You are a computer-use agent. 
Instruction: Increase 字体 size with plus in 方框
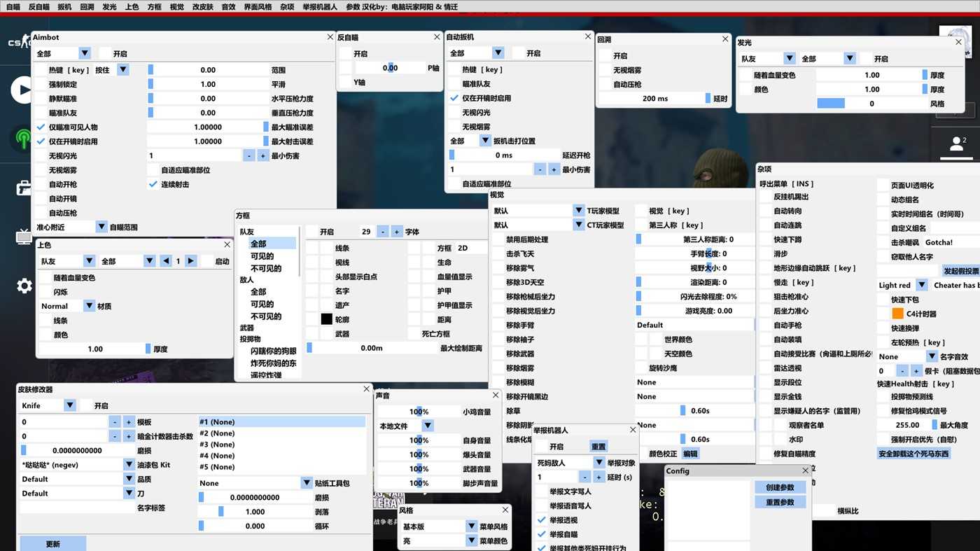396,232
